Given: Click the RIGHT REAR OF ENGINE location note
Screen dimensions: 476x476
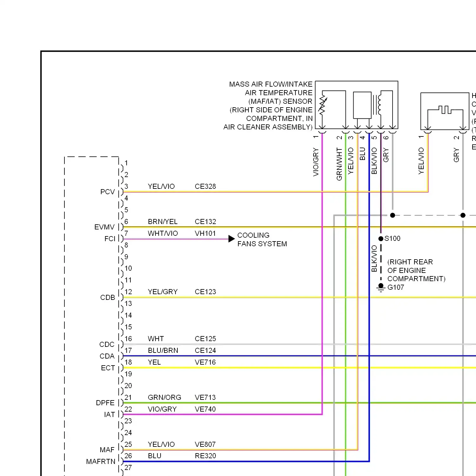Looking at the screenshot, I should pos(416,270).
